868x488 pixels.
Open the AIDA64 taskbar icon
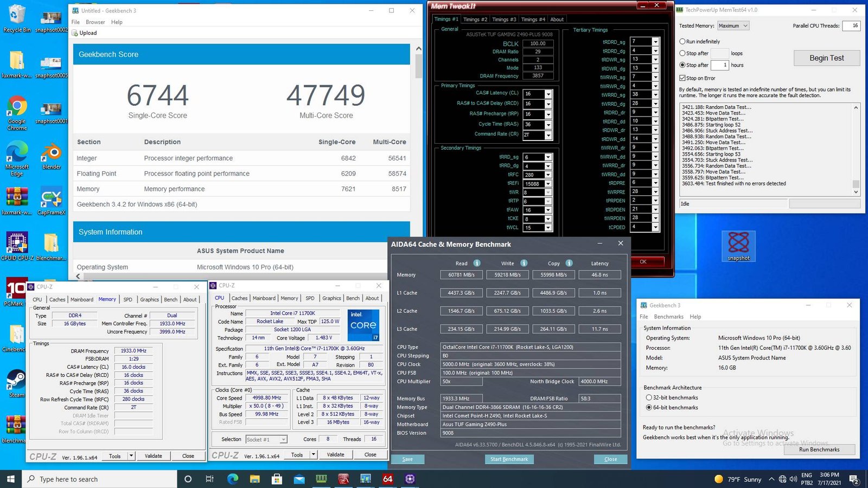[387, 479]
